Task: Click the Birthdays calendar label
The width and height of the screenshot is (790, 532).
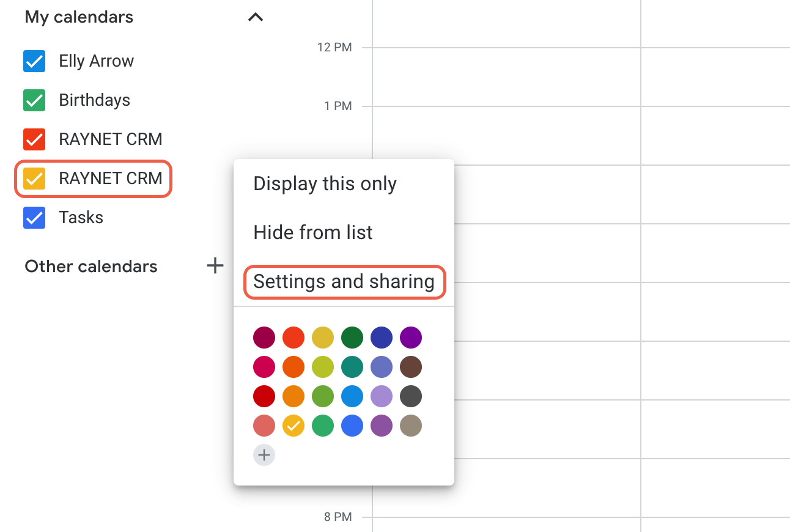Action: tap(95, 100)
